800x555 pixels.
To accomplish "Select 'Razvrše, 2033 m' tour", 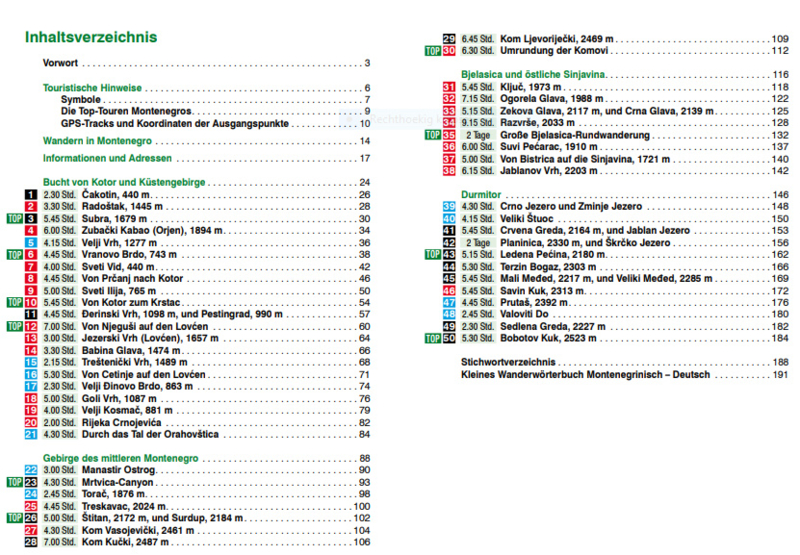I will pos(537,122).
